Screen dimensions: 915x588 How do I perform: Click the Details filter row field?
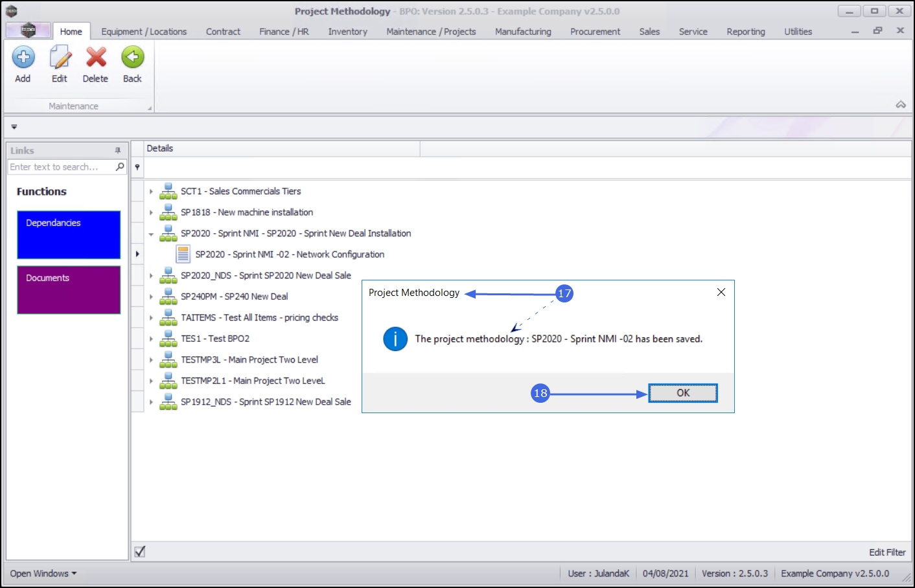(x=527, y=167)
